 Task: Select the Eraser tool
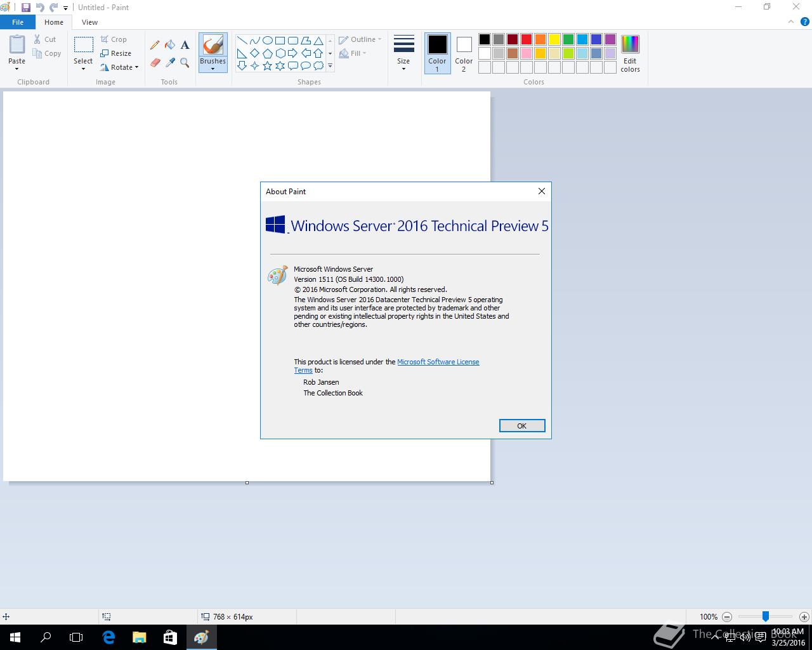(x=155, y=62)
